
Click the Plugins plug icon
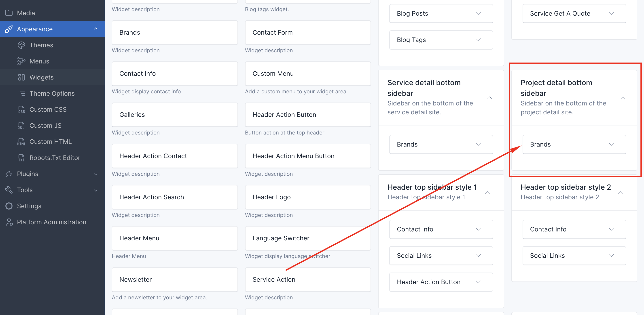(9, 174)
